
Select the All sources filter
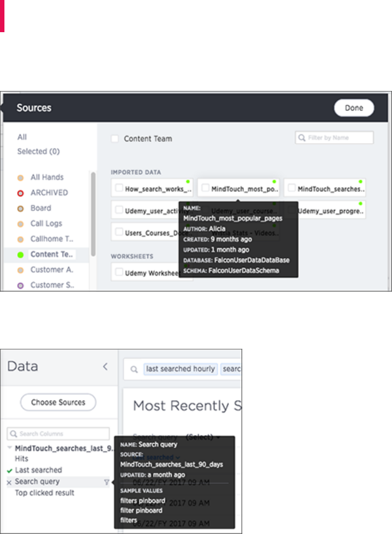(22, 137)
